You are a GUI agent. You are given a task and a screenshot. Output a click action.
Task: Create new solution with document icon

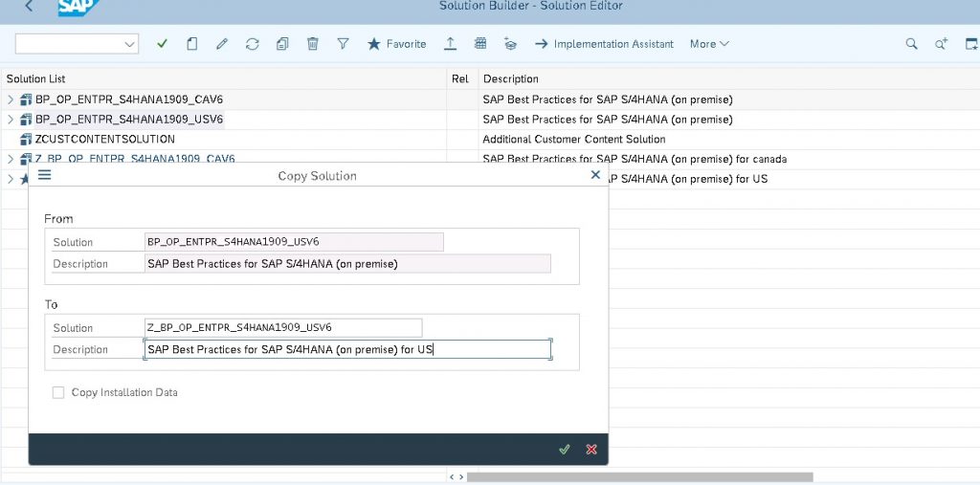[x=192, y=44]
